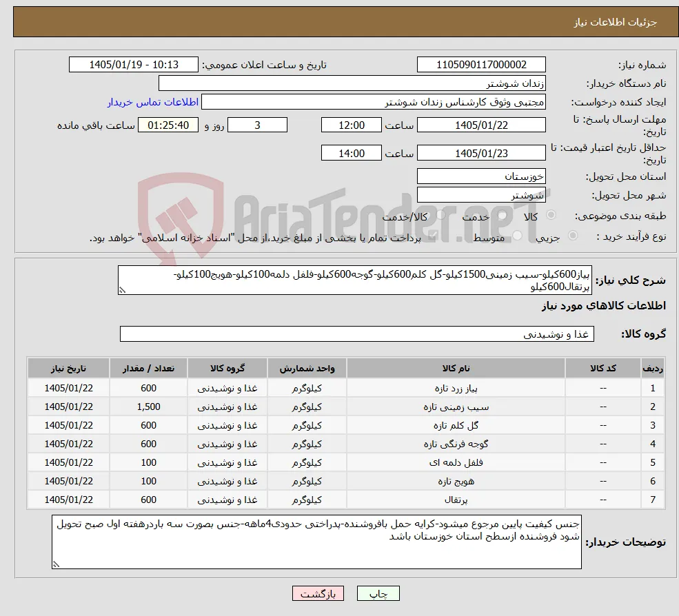Click the غذا و نوشیدنی goods group field
Viewport: 679px width, 616px height.
[x=357, y=334]
